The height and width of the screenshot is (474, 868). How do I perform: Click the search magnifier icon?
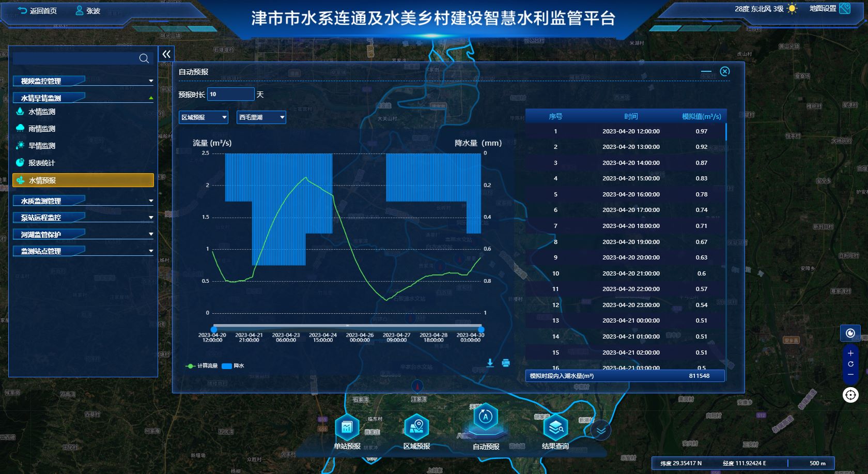tap(144, 58)
